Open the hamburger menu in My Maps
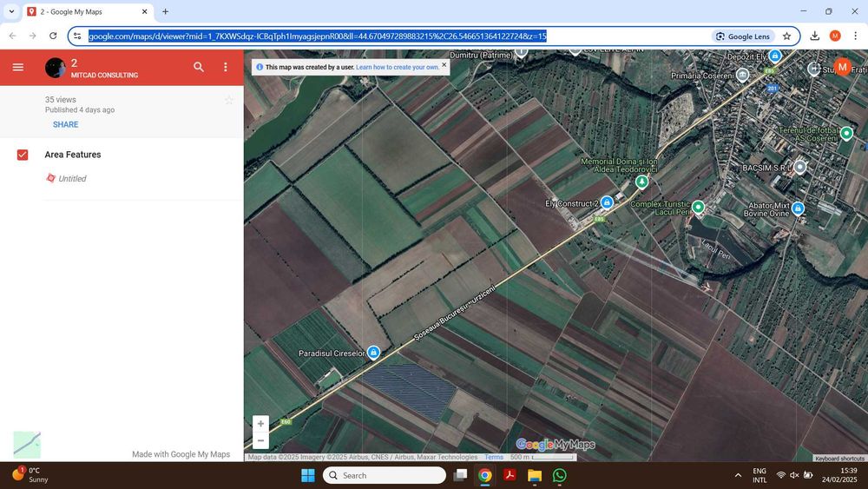 pos(17,67)
